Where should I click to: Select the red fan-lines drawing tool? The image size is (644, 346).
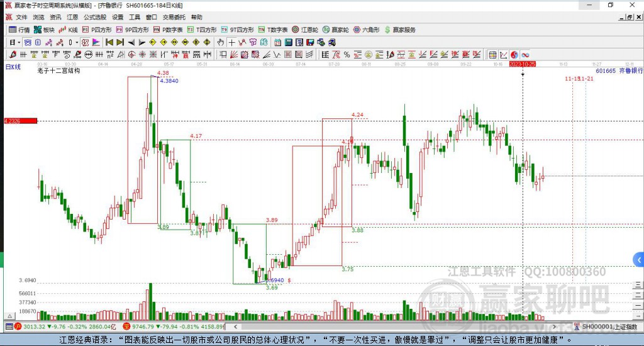pyautogui.click(x=234, y=55)
